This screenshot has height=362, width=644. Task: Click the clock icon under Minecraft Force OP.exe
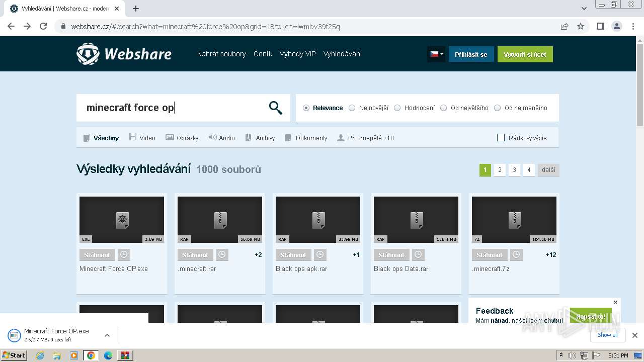pyautogui.click(x=124, y=255)
